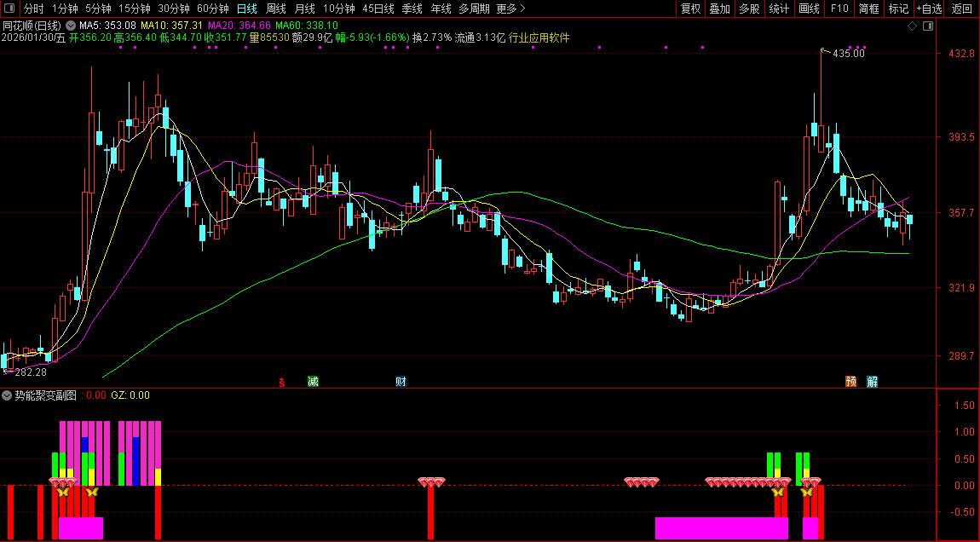980x542 pixels.
Task: Switch to 30分钟 chart period
Action: (174, 9)
